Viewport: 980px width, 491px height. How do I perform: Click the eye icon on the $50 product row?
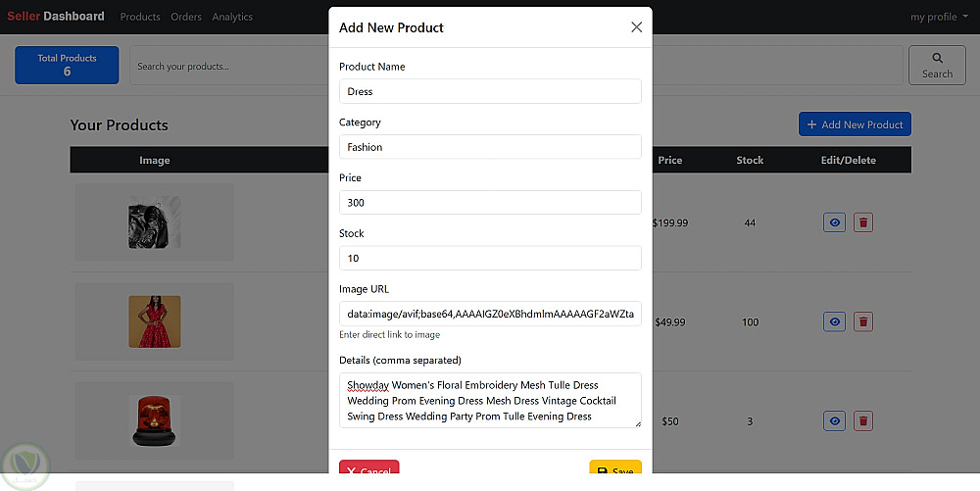point(834,420)
